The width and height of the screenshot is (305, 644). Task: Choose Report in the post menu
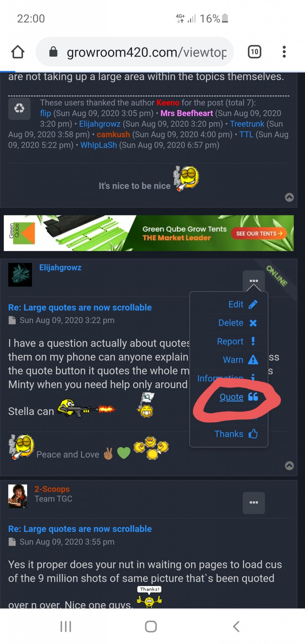236,341
